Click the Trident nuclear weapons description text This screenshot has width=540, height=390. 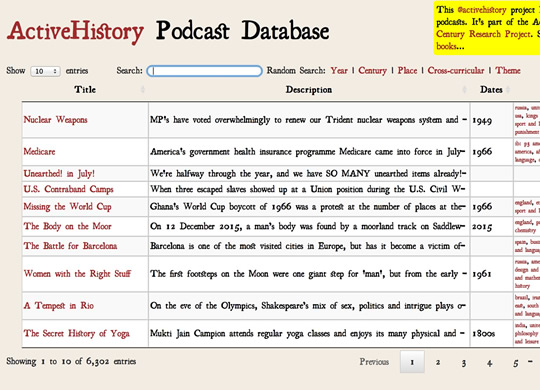[309, 120]
